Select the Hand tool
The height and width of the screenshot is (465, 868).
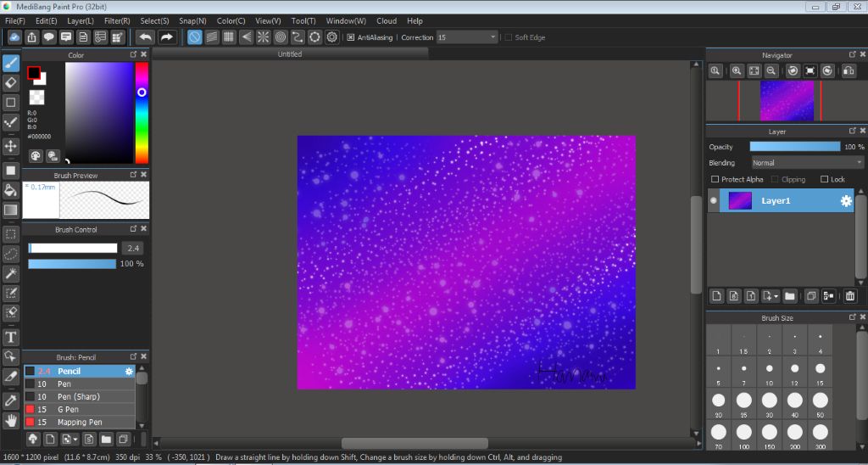pos(10,419)
